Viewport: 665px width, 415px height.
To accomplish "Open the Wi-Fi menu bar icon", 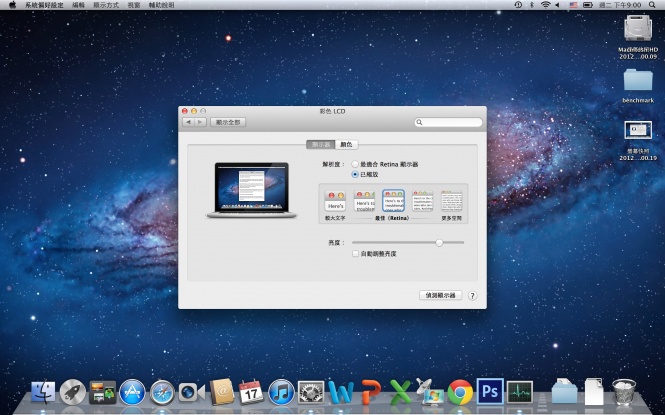I will [x=545, y=5].
